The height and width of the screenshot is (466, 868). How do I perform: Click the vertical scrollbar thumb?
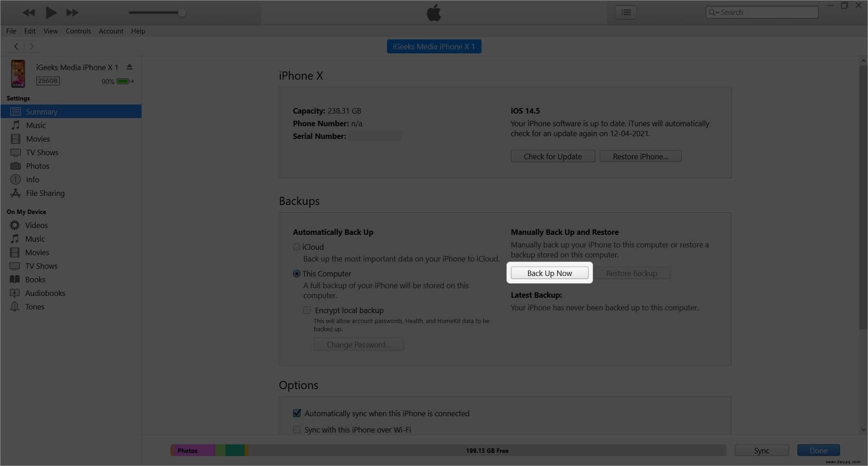point(863,198)
